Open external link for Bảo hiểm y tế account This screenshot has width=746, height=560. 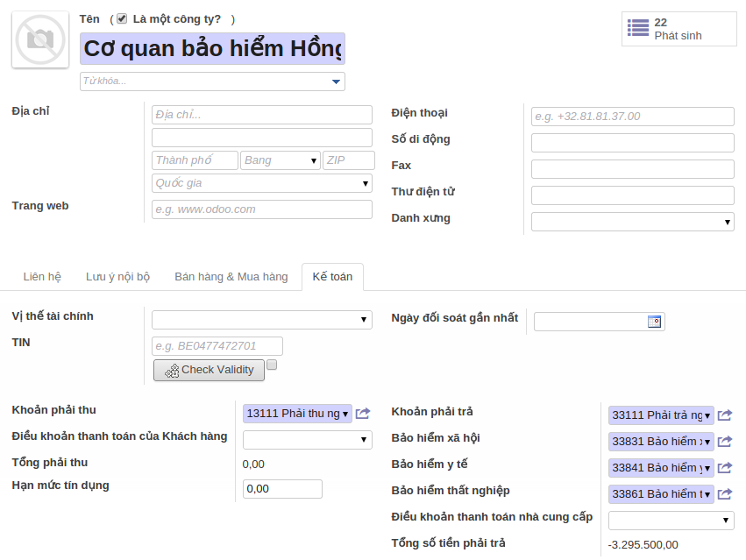point(724,468)
